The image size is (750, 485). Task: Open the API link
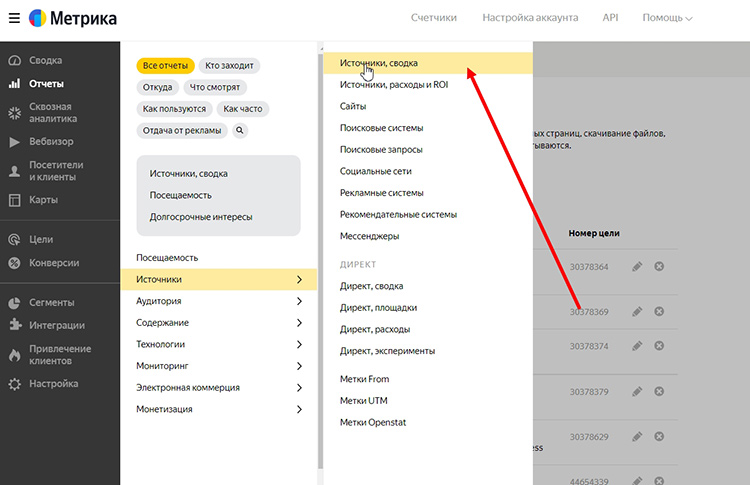(x=610, y=18)
